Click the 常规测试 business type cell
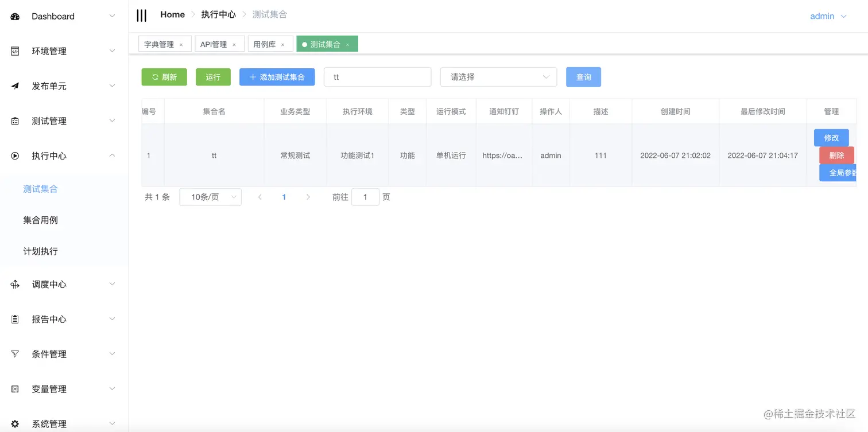The width and height of the screenshot is (868, 432). point(295,155)
